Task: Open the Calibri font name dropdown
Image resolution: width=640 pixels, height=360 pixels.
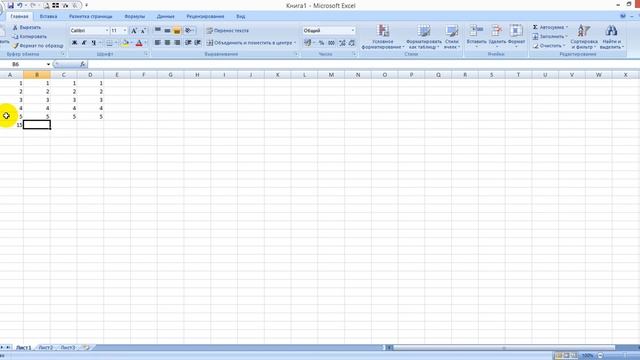Action: pos(107,31)
